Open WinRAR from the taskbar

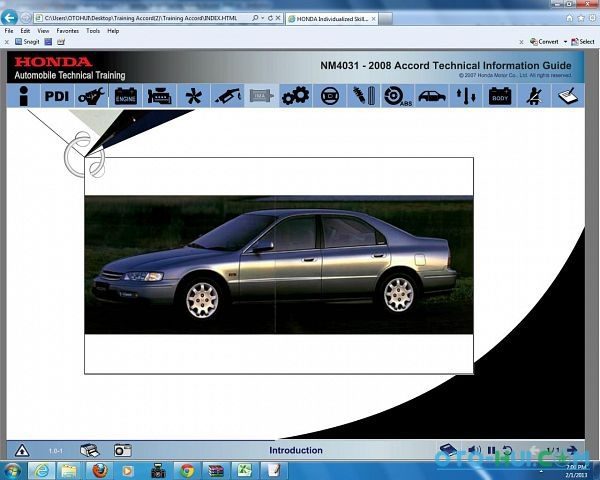[x=216, y=471]
